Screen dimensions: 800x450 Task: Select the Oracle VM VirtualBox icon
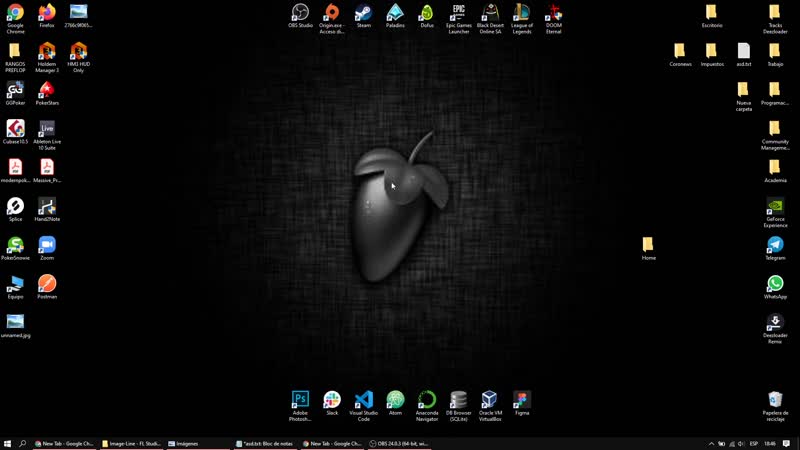490,400
